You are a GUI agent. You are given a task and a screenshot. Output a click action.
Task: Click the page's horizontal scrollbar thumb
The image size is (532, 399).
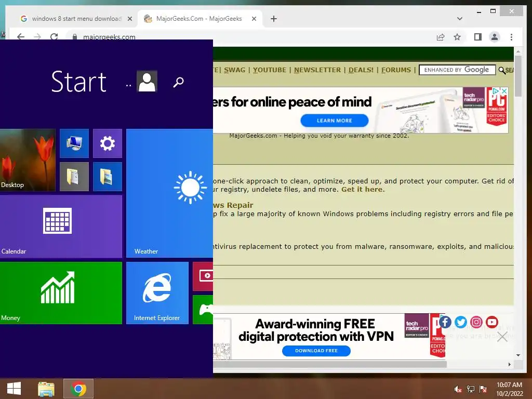click(330, 364)
